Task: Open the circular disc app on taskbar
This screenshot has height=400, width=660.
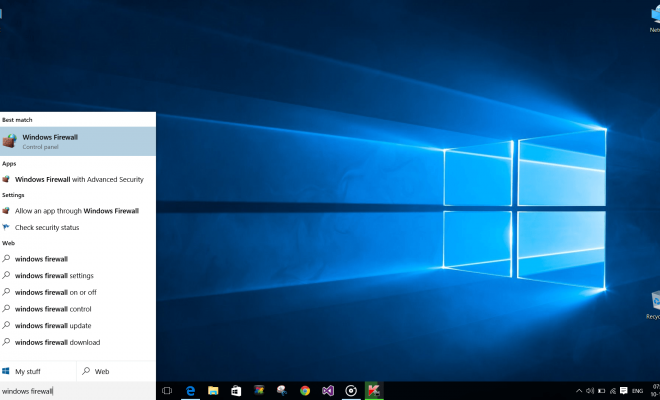Action: coord(351,391)
